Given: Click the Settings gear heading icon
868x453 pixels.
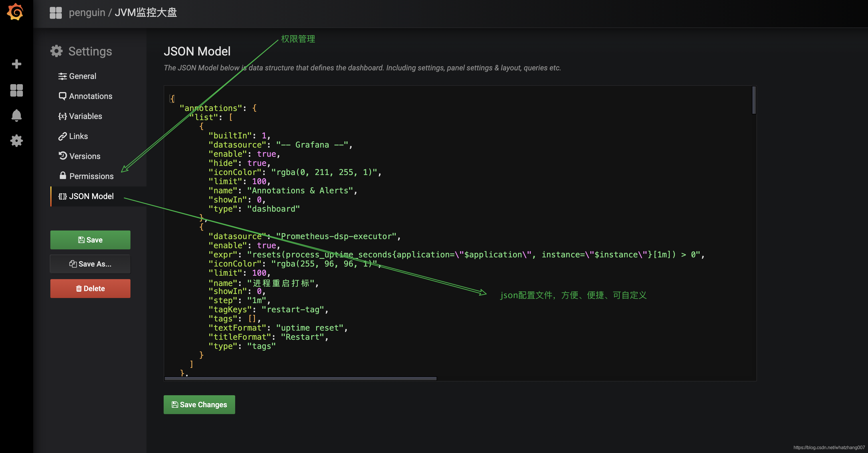Looking at the screenshot, I should [56, 51].
